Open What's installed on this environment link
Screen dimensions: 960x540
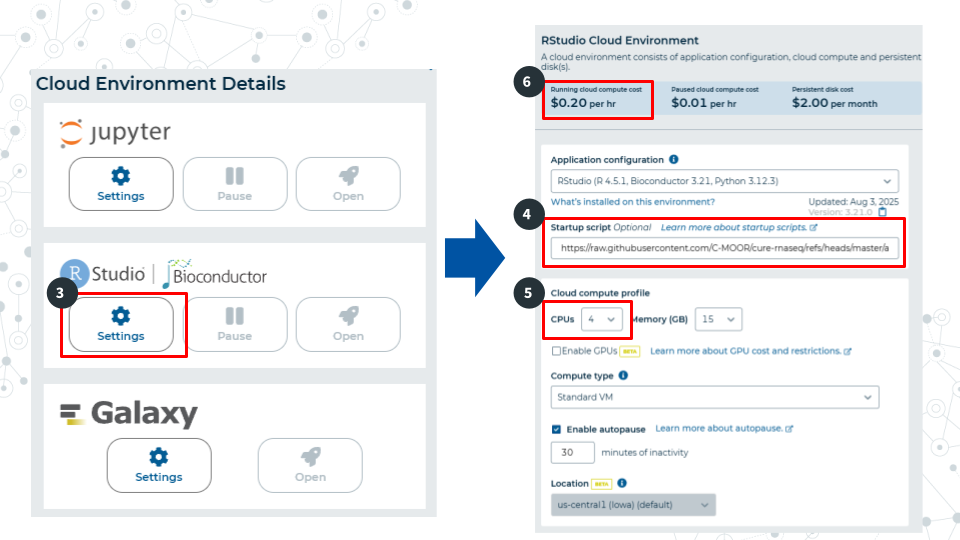(632, 201)
